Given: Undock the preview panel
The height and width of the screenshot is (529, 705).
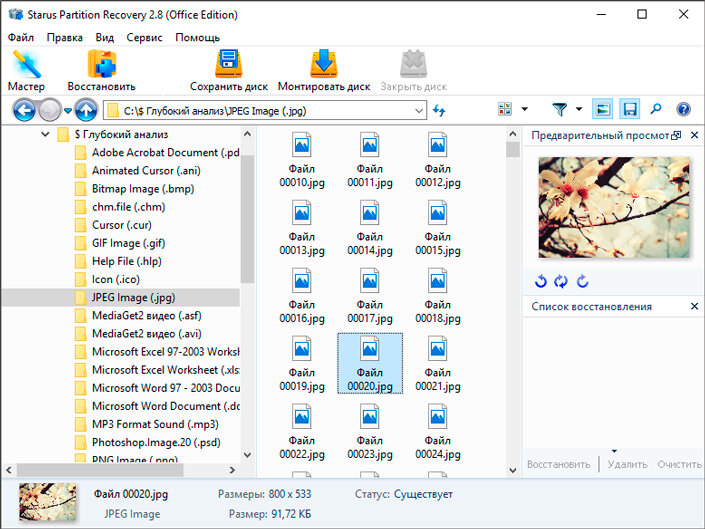Looking at the screenshot, I should pos(676,135).
